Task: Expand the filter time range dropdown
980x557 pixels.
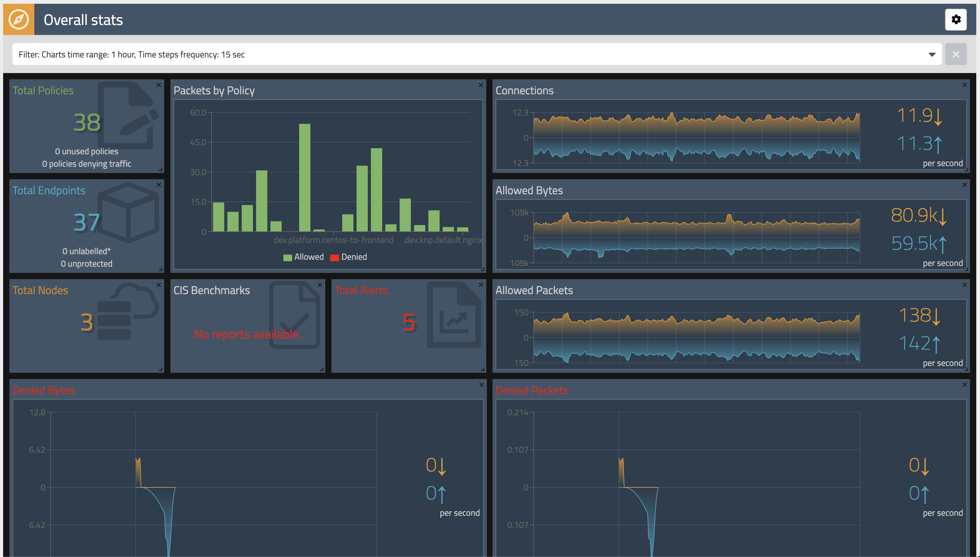Action: click(x=932, y=55)
